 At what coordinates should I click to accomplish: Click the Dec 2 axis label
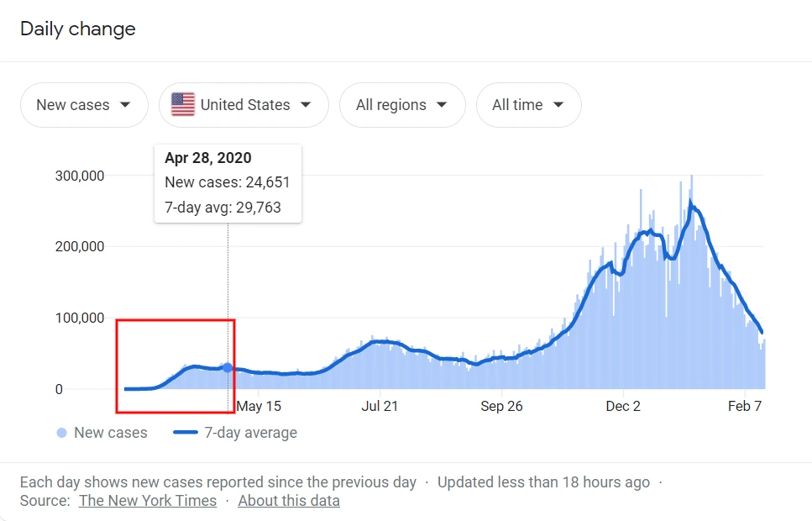click(x=623, y=406)
